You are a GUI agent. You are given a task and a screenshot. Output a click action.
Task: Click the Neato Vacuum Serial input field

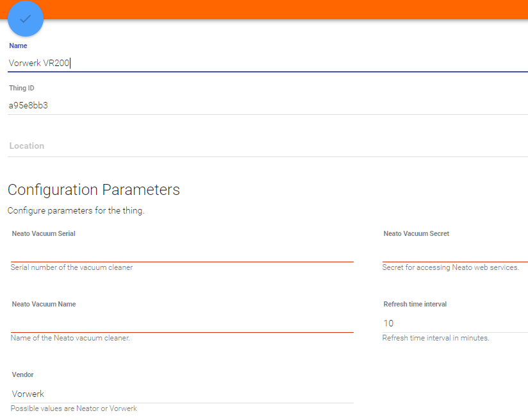tap(182, 252)
